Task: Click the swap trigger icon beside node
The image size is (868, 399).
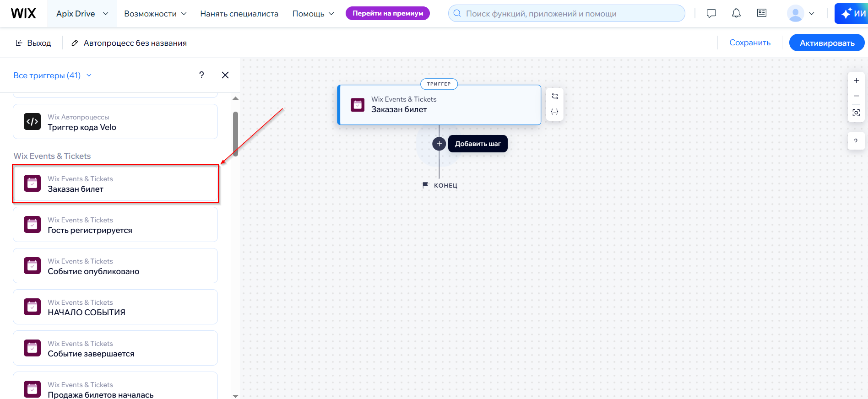Action: (555, 96)
